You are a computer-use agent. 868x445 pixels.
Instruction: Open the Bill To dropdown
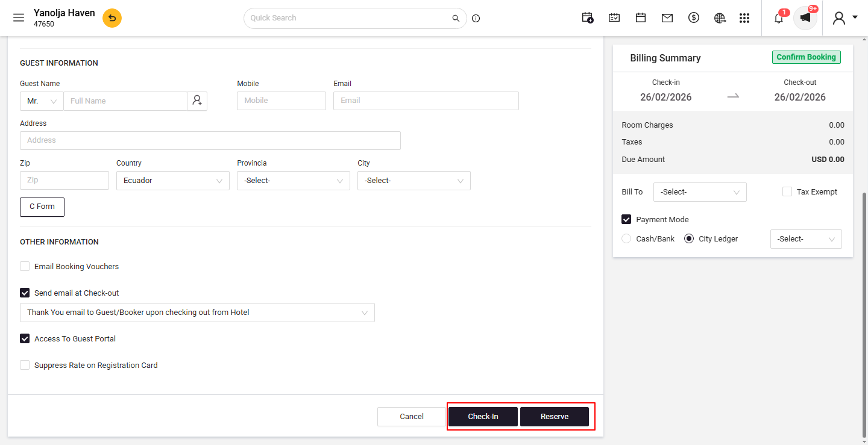coord(700,192)
